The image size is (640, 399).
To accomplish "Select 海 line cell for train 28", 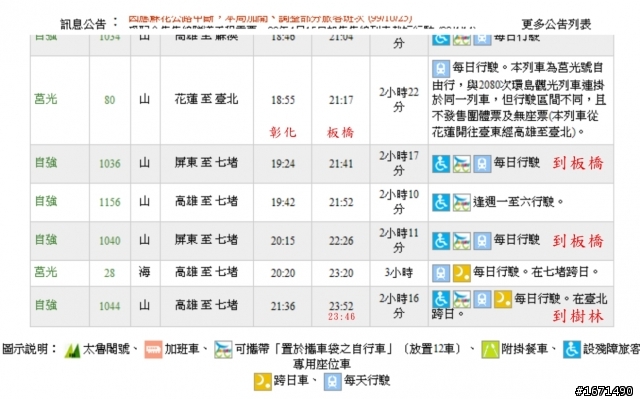I will click(x=144, y=272).
